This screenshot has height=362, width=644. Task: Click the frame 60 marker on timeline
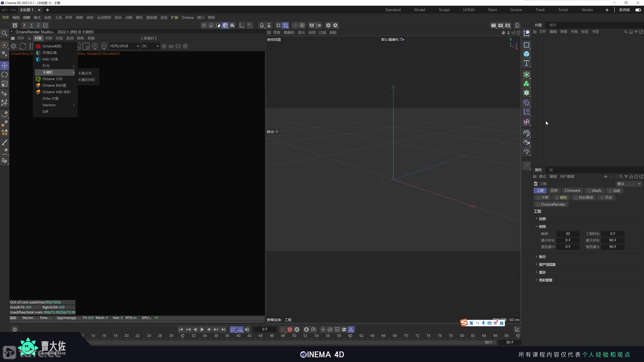[x=350, y=336]
